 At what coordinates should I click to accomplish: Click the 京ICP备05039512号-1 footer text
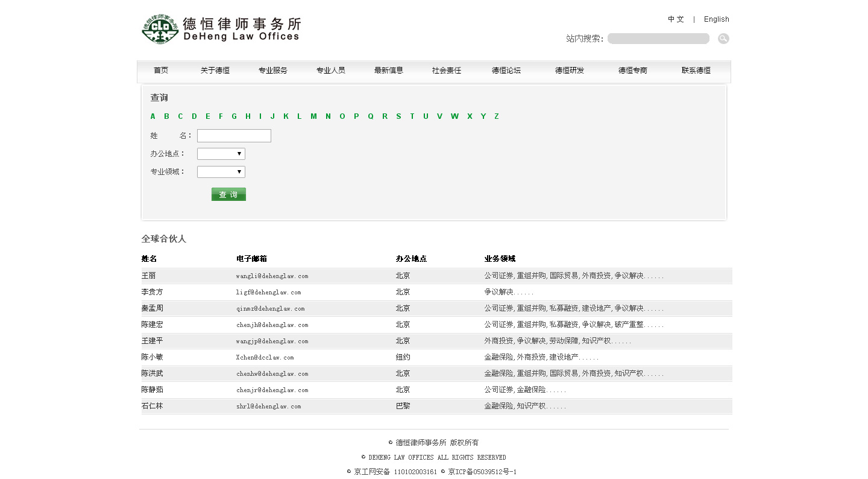tap(482, 472)
